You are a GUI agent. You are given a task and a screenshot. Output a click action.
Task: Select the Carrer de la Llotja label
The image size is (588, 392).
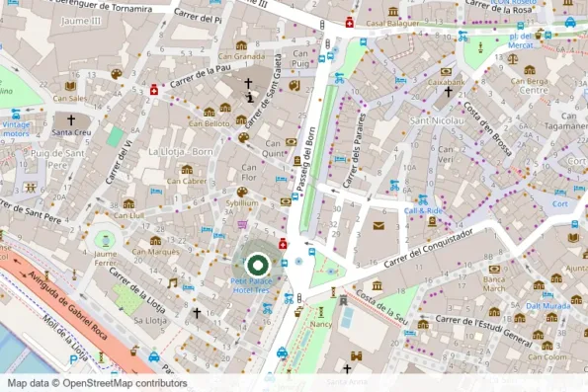(x=137, y=291)
